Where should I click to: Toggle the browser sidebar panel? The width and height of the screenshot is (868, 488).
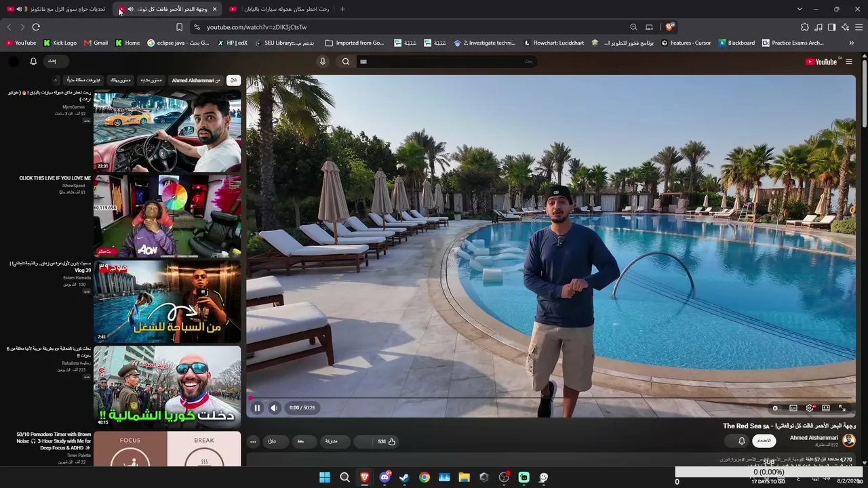pos(831,27)
